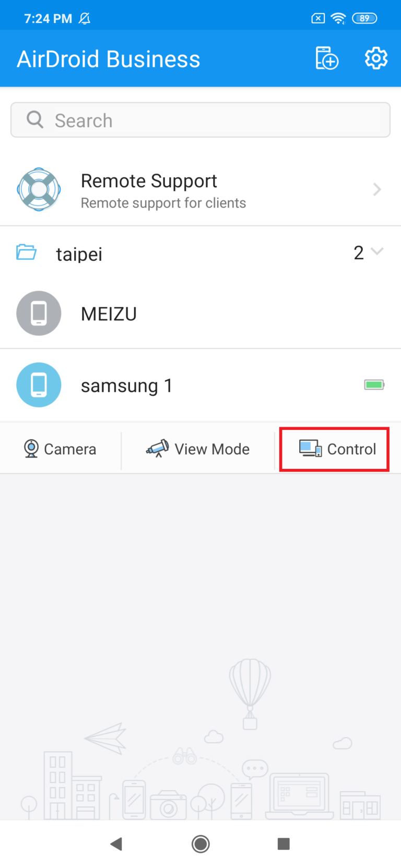This screenshot has width=401, height=868.
Task: Tap the samsung 1 phone avatar
Action: [39, 384]
